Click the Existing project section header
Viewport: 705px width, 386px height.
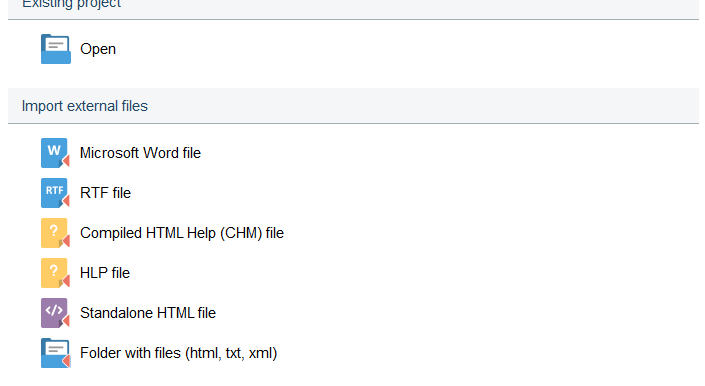(71, 4)
